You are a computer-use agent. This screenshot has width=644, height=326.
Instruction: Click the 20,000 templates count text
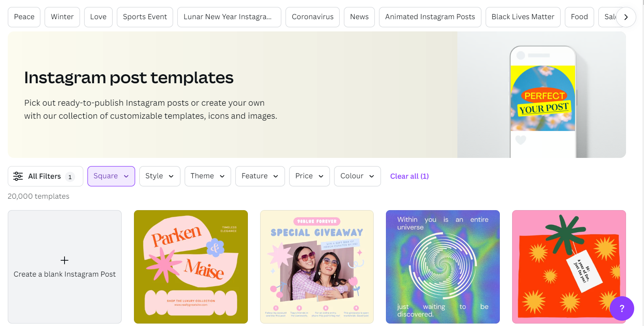[38, 196]
